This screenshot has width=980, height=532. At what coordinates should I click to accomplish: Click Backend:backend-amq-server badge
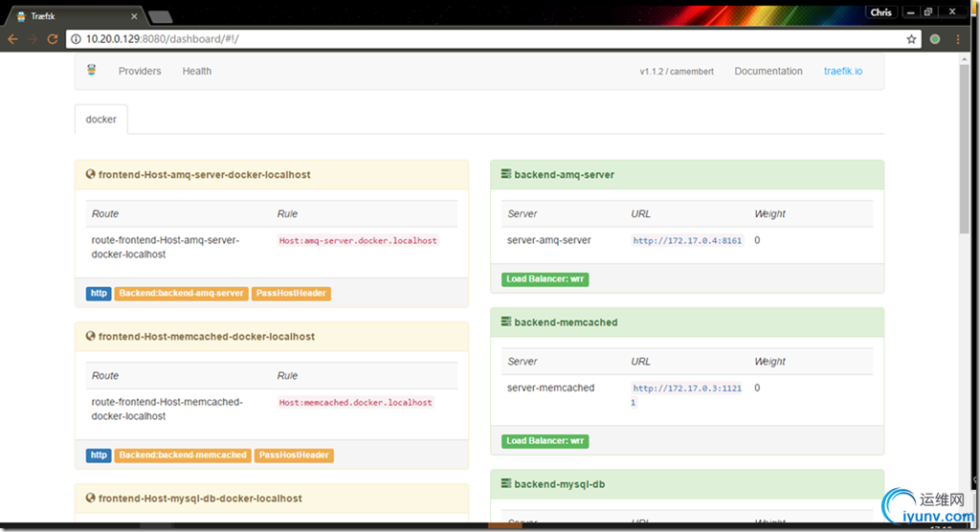(x=181, y=293)
